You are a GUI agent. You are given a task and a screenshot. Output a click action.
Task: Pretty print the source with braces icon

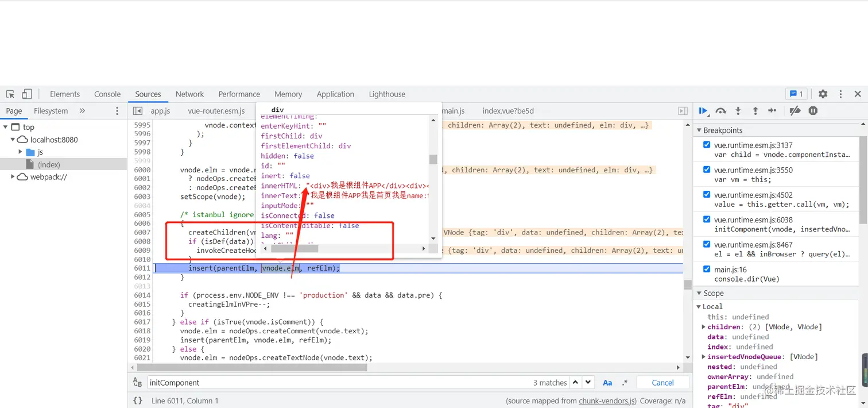(138, 401)
